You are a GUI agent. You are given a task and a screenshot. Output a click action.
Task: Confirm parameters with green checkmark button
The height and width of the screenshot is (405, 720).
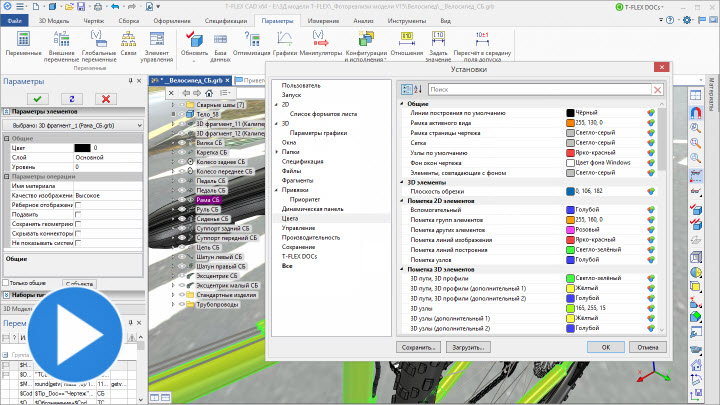[38, 99]
